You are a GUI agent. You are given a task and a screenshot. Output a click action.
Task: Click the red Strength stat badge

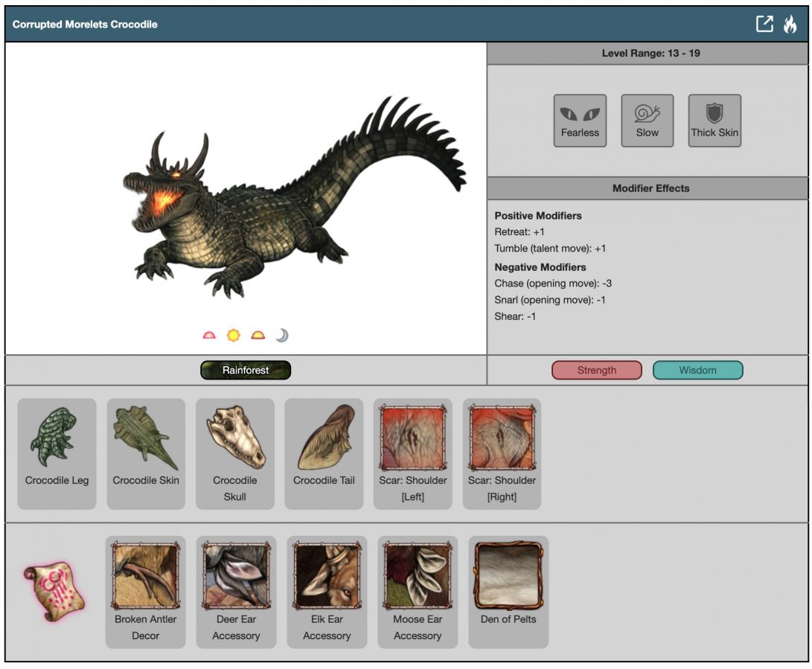[x=596, y=370]
